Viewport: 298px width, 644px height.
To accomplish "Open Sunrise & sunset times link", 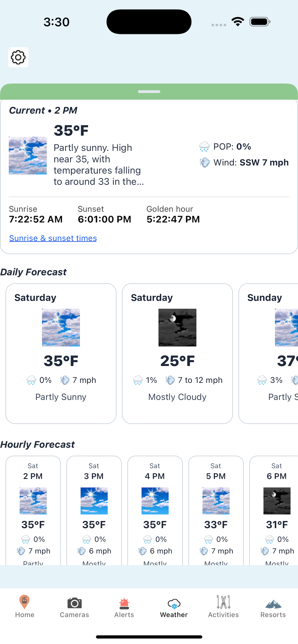I will tap(53, 238).
